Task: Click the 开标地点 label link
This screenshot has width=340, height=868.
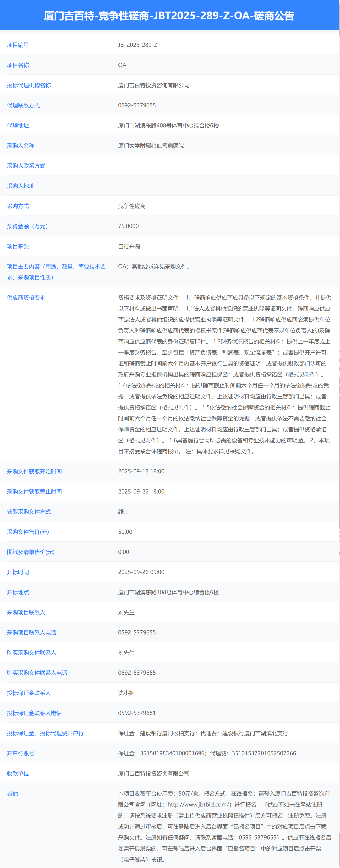Action: pyautogui.click(x=18, y=592)
